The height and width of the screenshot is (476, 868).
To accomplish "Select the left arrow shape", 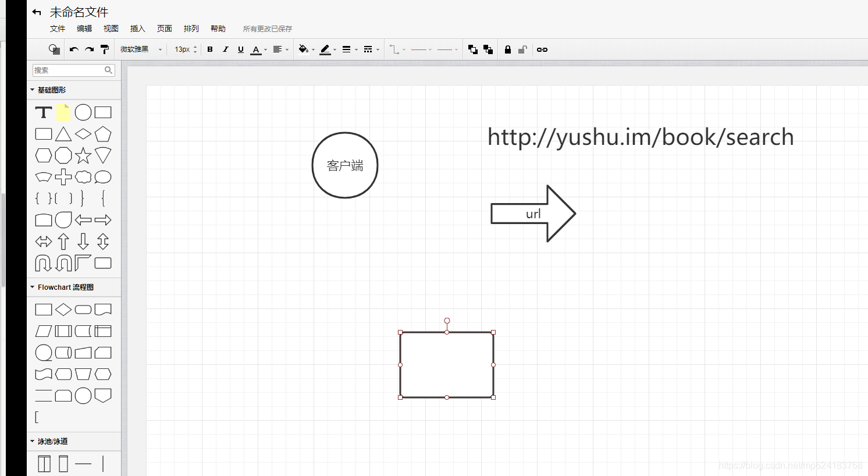I will [83, 220].
